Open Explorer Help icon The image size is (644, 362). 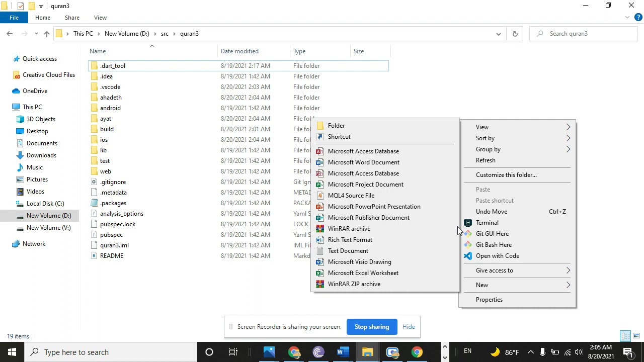coord(638,18)
